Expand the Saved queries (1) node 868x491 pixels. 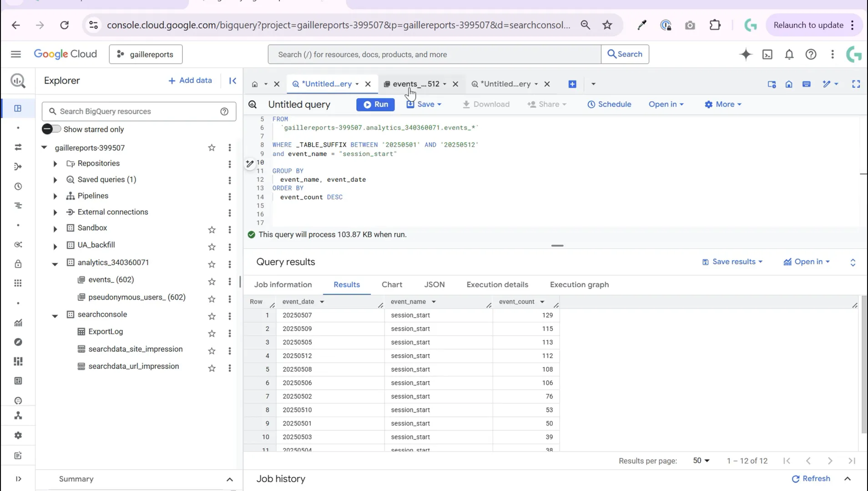55,180
